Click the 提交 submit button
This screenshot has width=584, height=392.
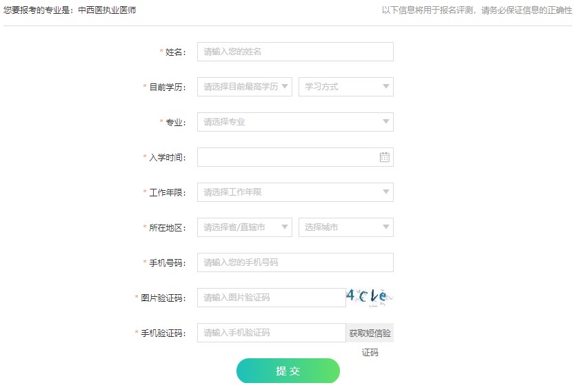point(288,371)
